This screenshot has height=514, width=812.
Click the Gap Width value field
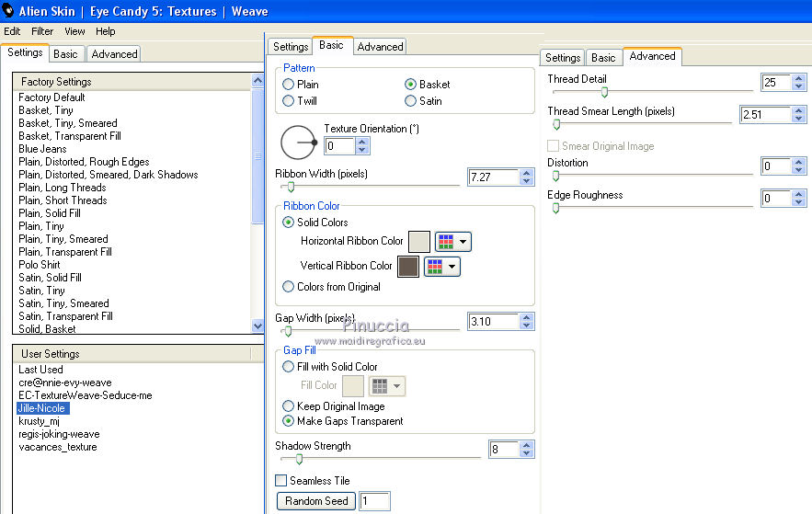[494, 322]
